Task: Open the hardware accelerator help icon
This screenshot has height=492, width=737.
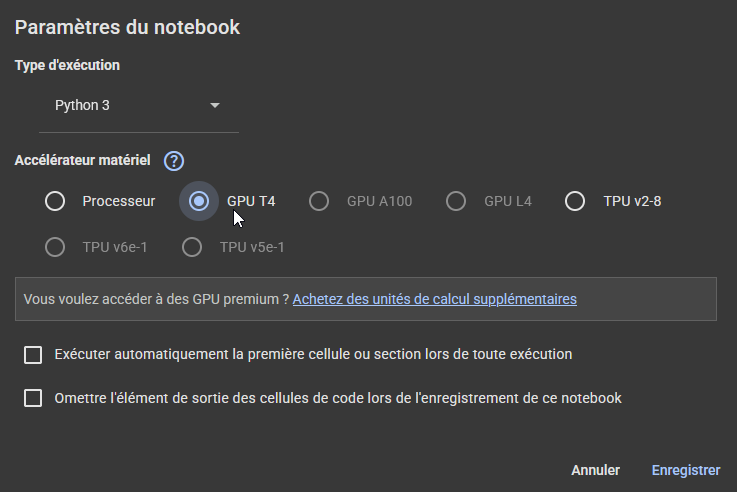Action: (x=174, y=161)
